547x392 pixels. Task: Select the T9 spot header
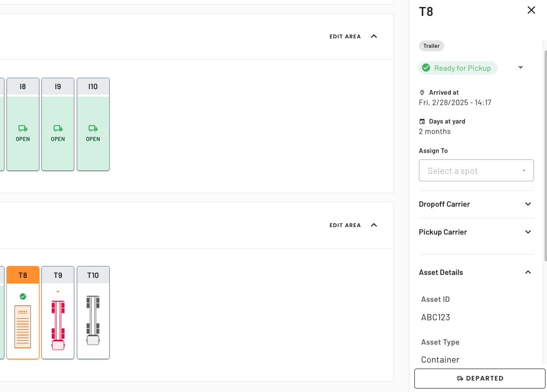[58, 275]
